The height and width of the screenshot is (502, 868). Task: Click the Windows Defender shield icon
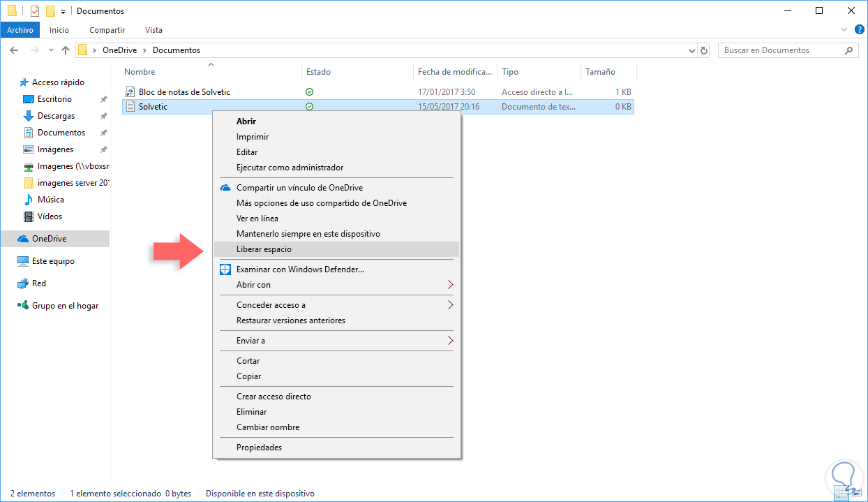tap(225, 270)
